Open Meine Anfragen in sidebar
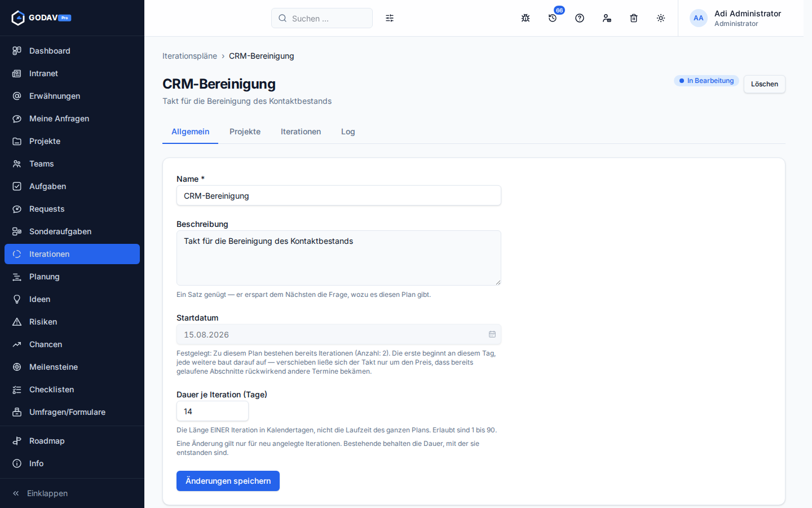The image size is (812, 508). pyautogui.click(x=72, y=119)
